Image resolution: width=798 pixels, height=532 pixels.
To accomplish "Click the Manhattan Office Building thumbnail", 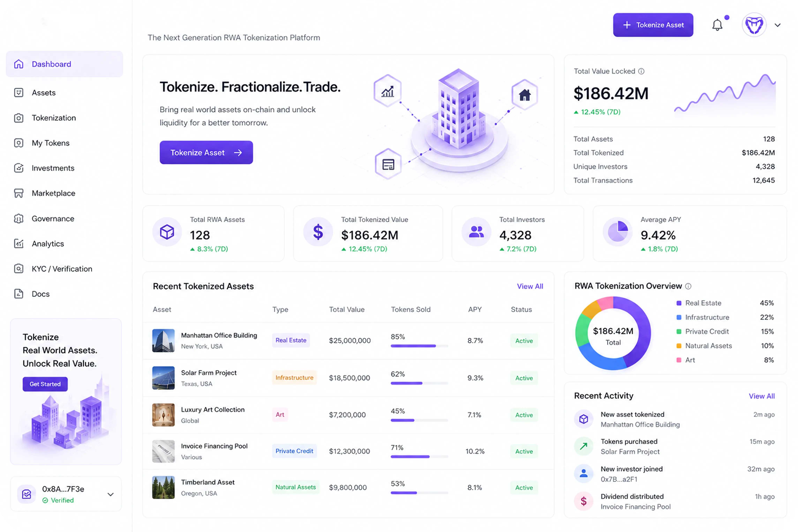I will coord(163,340).
